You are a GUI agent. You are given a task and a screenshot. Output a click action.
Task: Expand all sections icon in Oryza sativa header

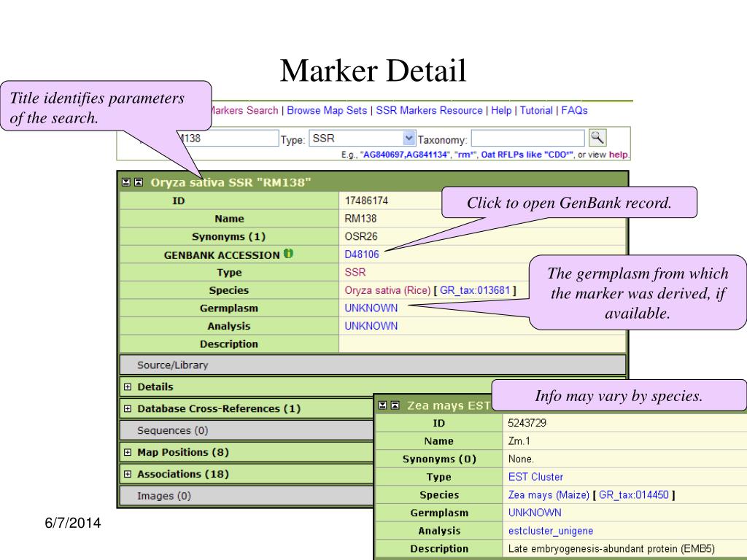(x=125, y=182)
